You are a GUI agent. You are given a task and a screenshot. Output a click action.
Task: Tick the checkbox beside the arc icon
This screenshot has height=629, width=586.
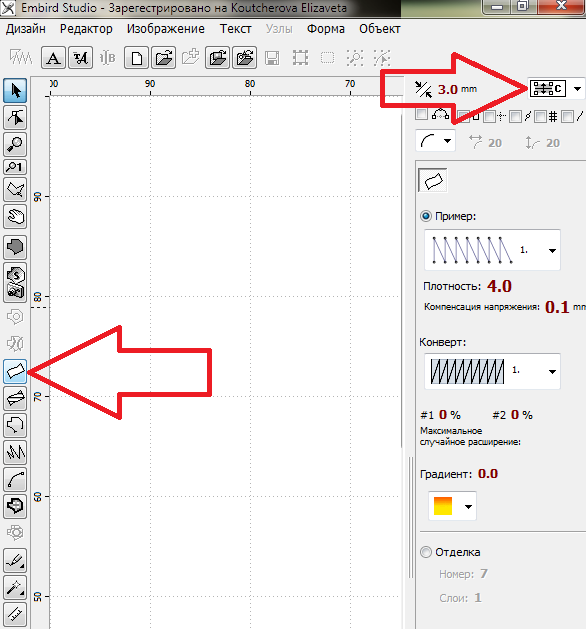[421, 114]
